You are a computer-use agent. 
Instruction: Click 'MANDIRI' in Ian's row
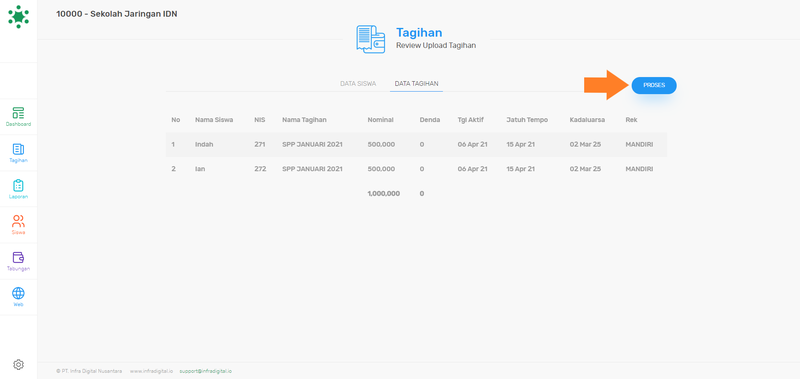tap(639, 169)
